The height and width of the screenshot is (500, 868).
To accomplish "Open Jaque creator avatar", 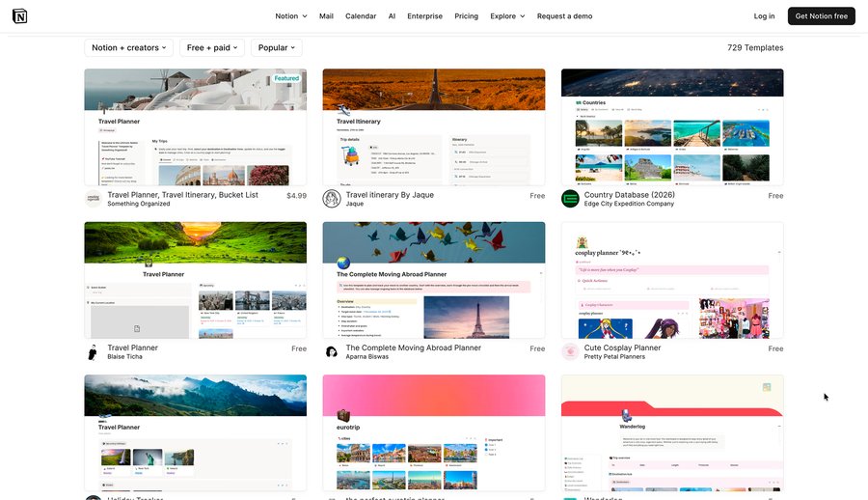I will (332, 199).
